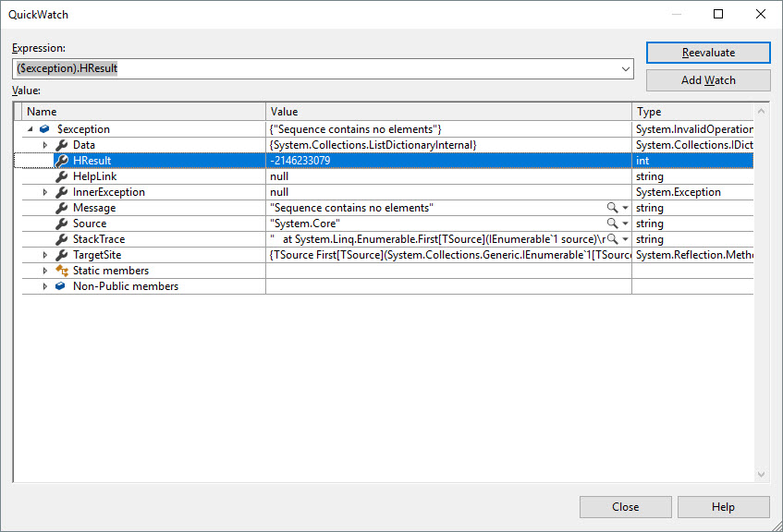This screenshot has width=783, height=532.
Task: Click the scroll-down arrow of the vertical scrollbar
Action: pyautogui.click(x=762, y=475)
